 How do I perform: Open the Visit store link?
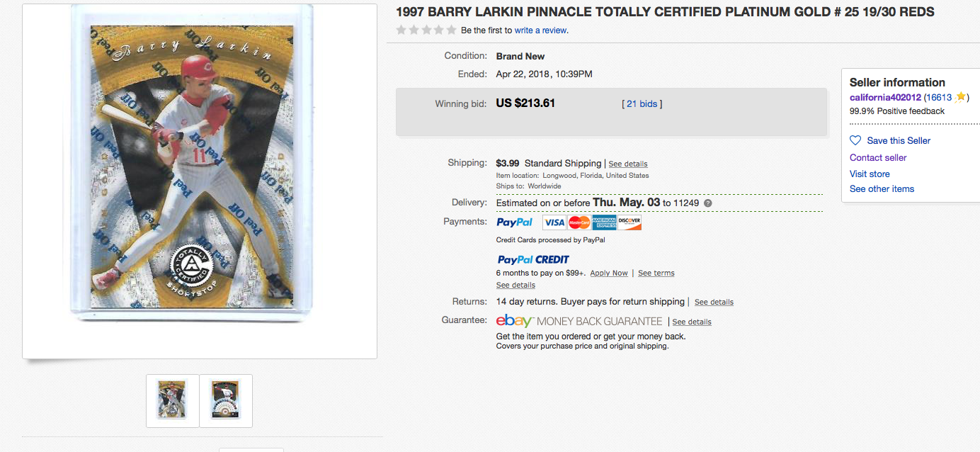point(870,174)
